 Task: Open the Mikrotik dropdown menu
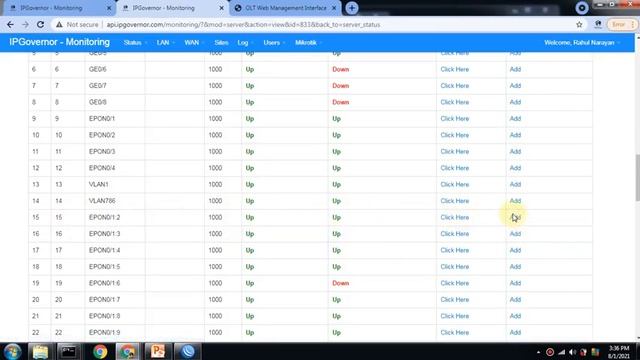308,42
